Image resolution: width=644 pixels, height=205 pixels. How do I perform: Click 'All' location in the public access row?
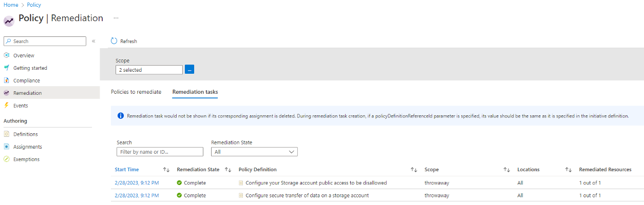coord(520,182)
